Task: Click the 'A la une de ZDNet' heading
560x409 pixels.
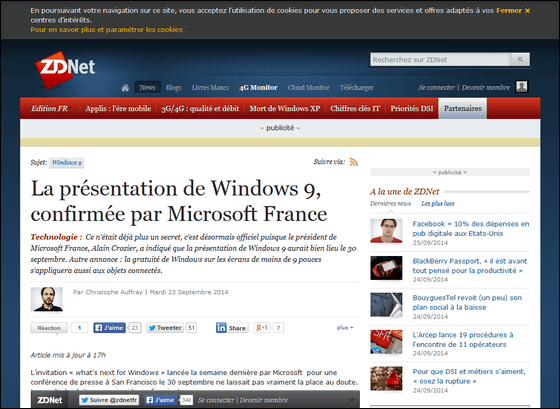Action: pyautogui.click(x=404, y=192)
